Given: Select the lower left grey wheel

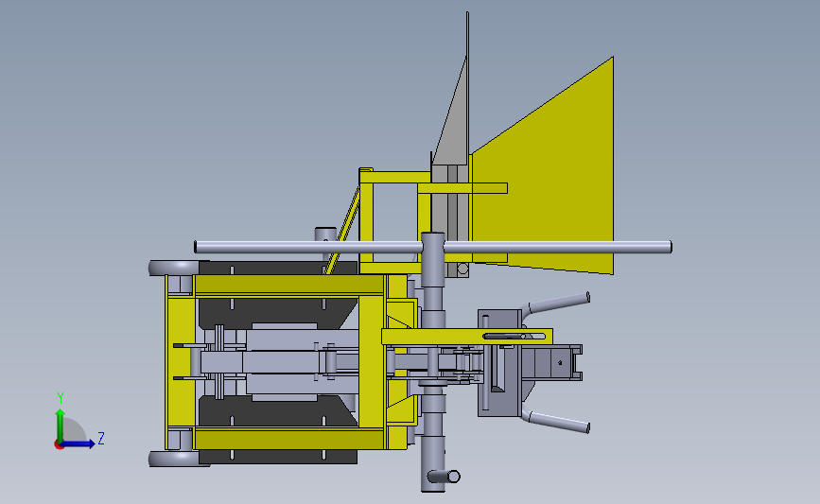Looking at the screenshot, I should pyautogui.click(x=174, y=459).
